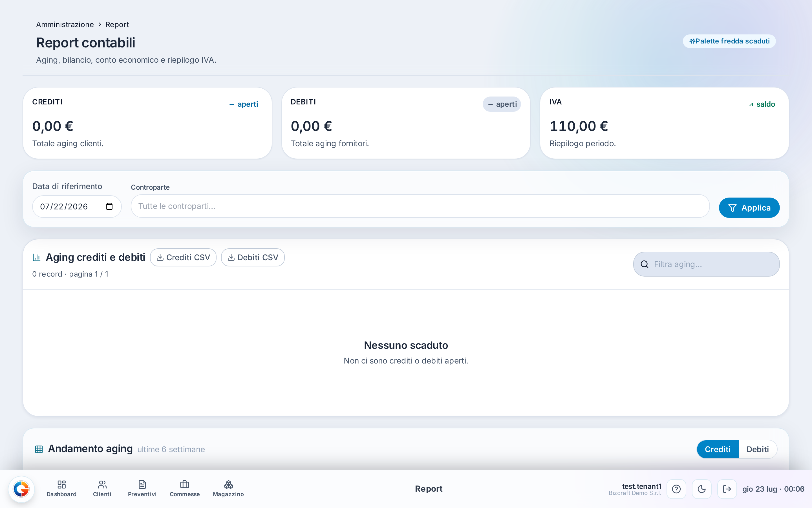This screenshot has height=508, width=812.
Task: Open the Controparte combo box
Action: pos(420,206)
